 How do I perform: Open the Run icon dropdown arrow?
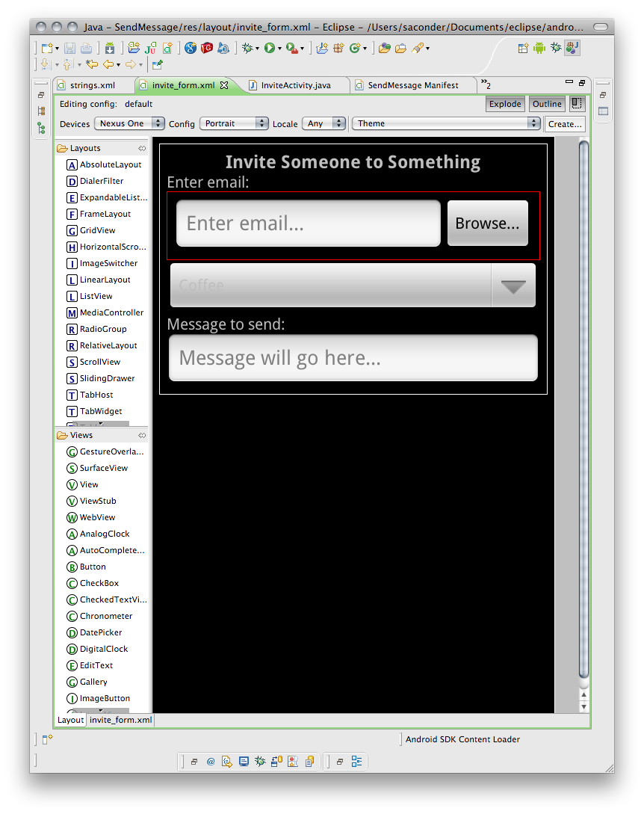pos(279,49)
